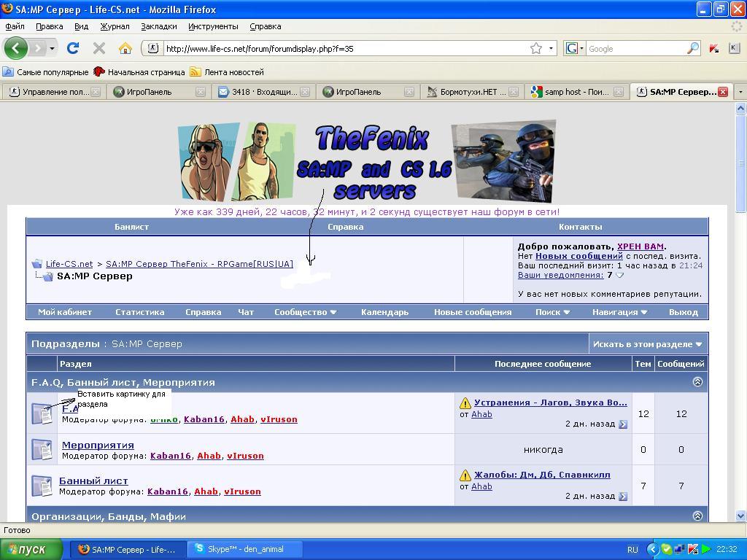Click in the Google search box
Viewport: 747px width, 560px height.
click(x=636, y=48)
